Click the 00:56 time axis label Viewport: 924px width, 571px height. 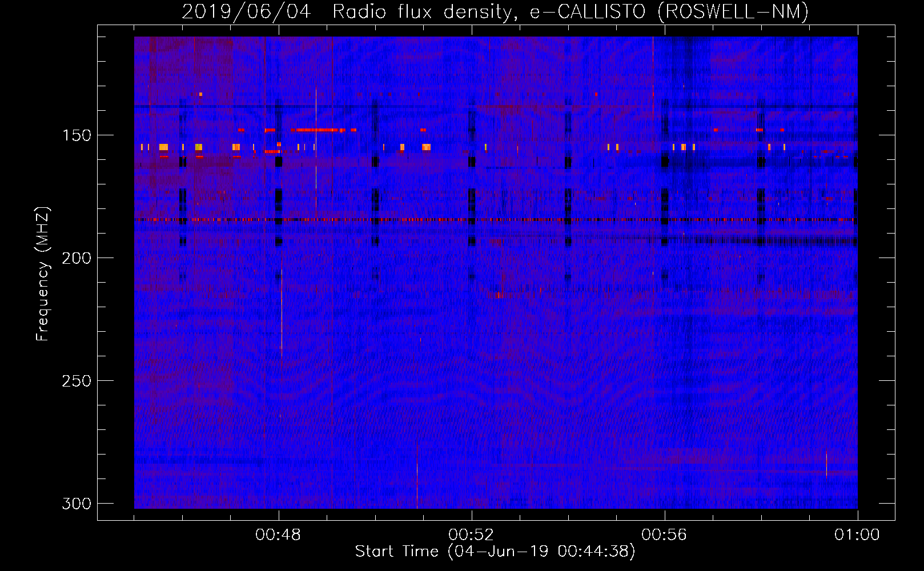[664, 535]
